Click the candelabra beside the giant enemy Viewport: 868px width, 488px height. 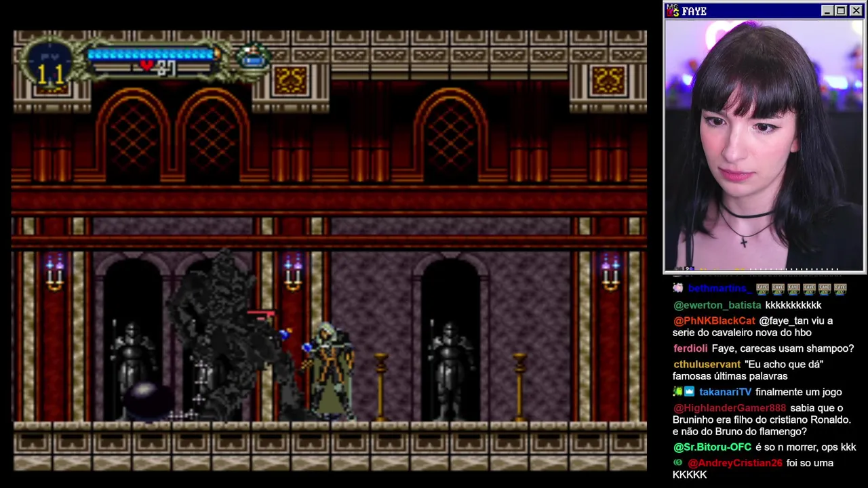pos(292,272)
